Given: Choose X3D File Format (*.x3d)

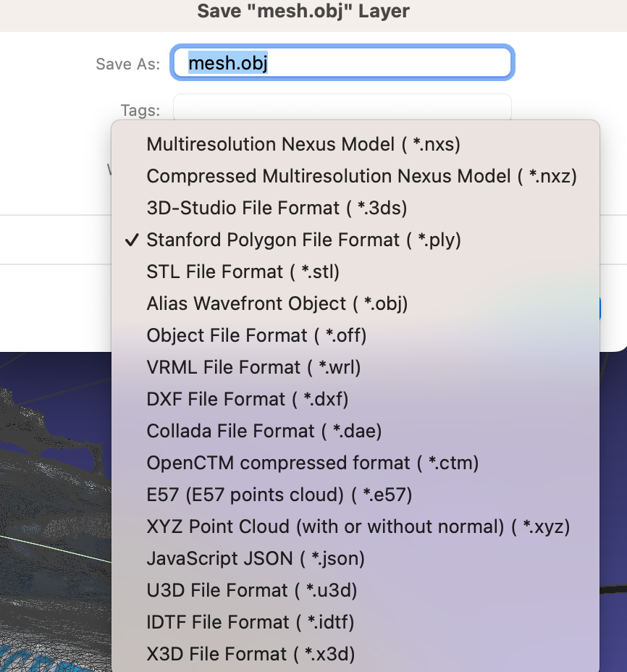Looking at the screenshot, I should pyautogui.click(x=251, y=654).
